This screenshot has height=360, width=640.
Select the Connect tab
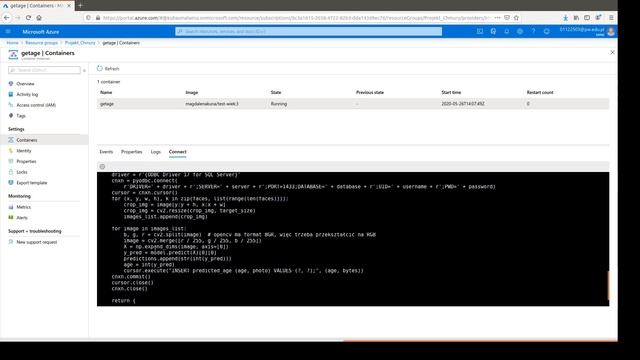click(x=178, y=152)
